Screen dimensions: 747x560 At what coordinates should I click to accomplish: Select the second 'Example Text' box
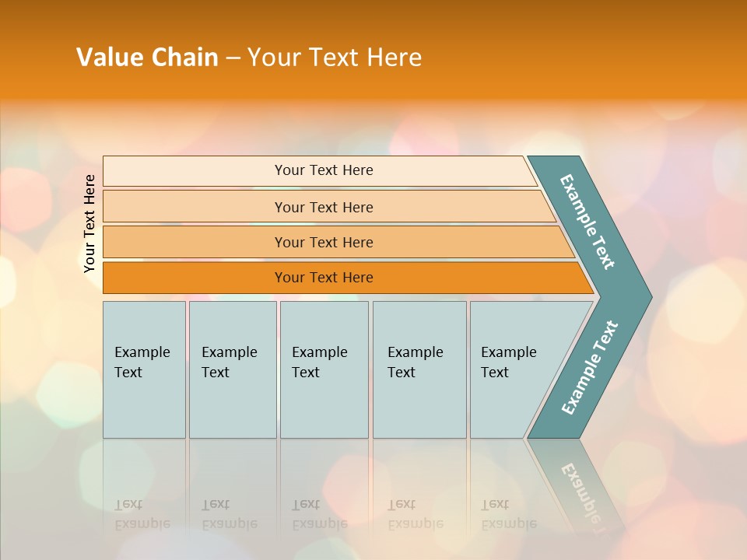(x=232, y=369)
